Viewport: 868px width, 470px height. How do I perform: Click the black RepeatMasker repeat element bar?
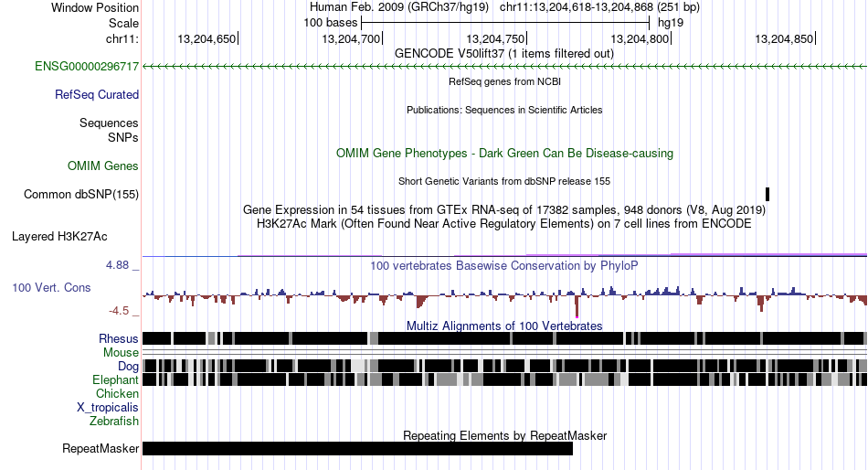pos(357,448)
